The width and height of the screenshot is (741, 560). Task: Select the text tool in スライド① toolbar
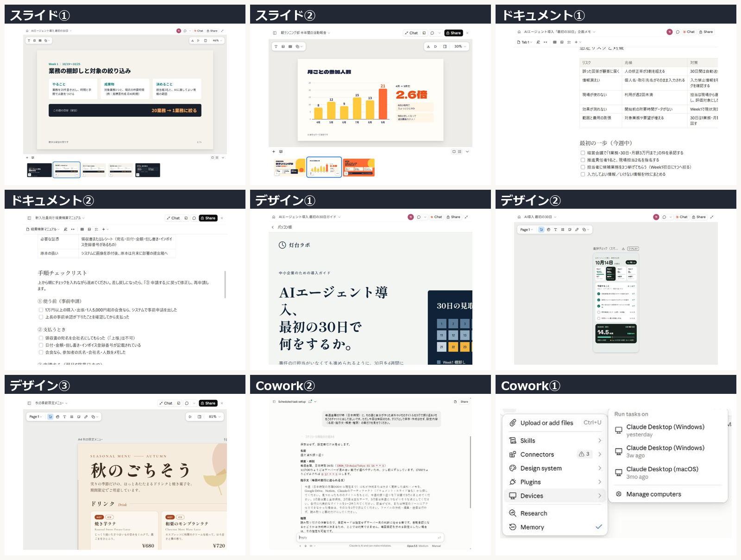tap(29, 41)
